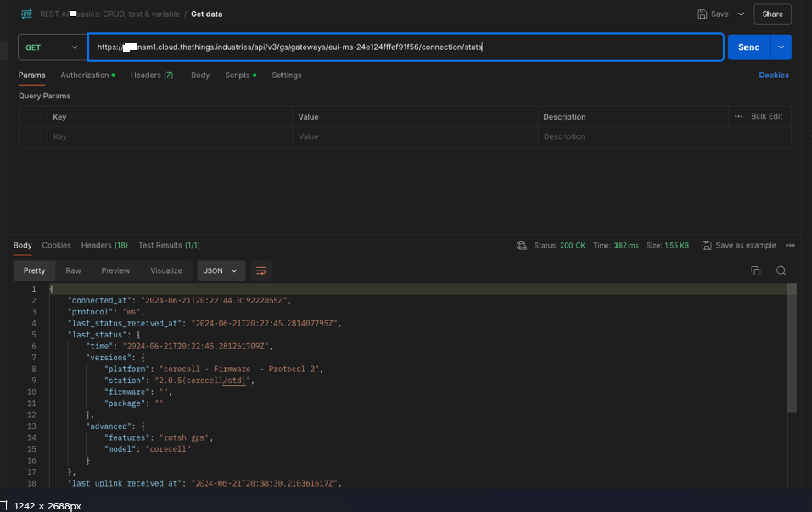Click into the request URL field
The image size is (812, 512).
[406, 47]
